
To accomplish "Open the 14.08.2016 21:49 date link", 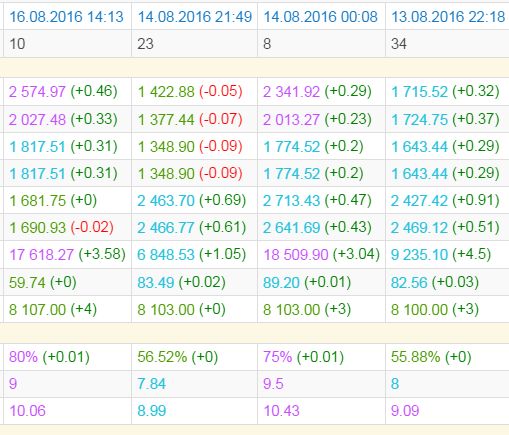I will click(195, 17).
